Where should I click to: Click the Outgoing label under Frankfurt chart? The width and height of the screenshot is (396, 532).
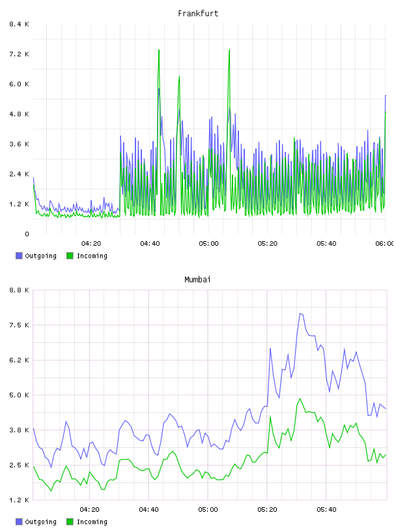pos(40,256)
